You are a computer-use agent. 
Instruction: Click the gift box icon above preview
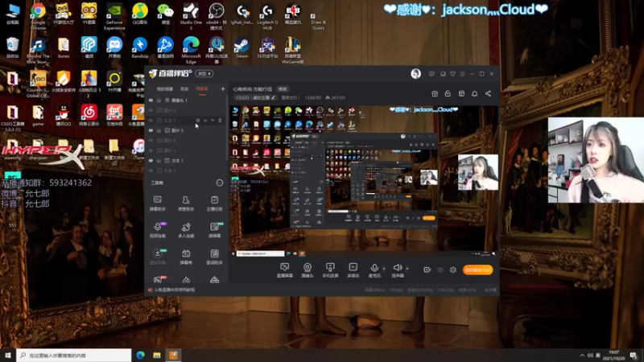435,93
